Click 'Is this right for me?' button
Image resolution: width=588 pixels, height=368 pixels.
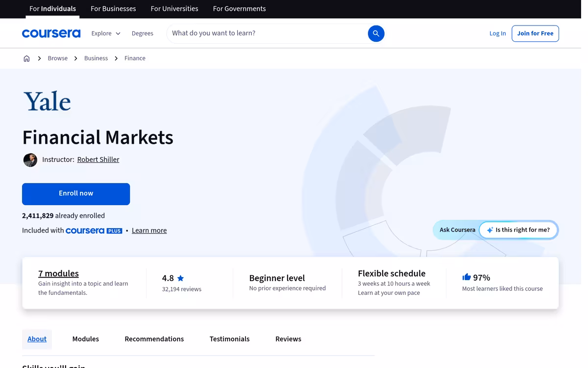pos(518,230)
